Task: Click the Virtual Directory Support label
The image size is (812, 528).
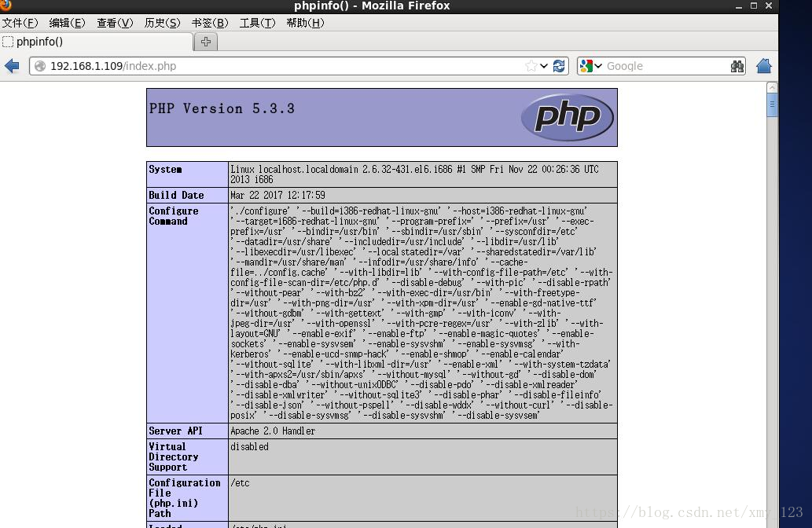Action: [174, 456]
